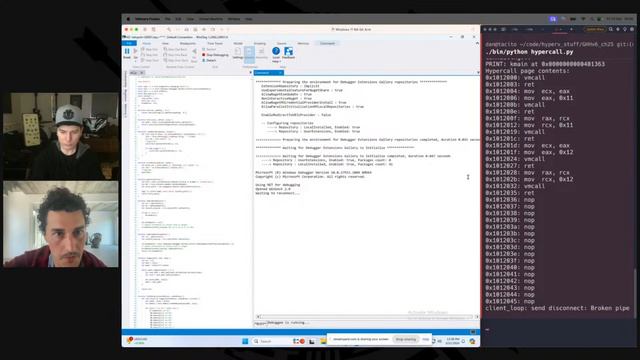This screenshot has width=640, height=360.
Task: Click the Go Back arrow icon in ribbon
Action: pos(194,52)
